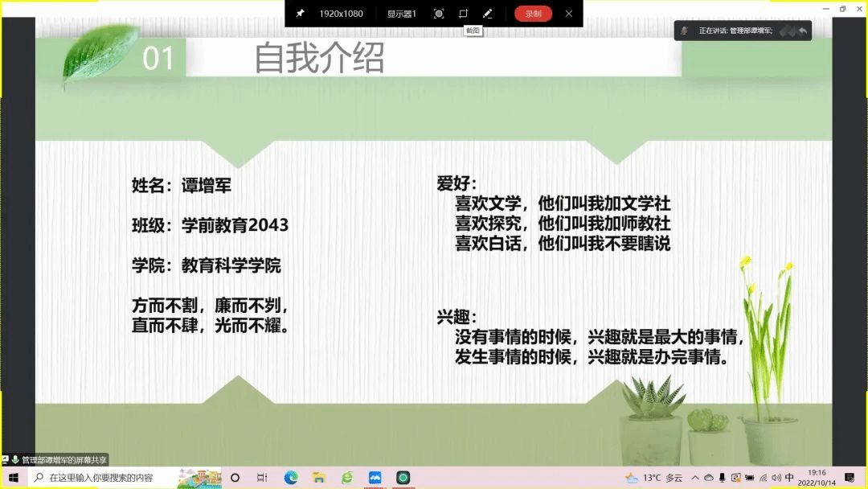Toggle the 中 input method indicator
Image resolution: width=868 pixels, height=489 pixels.
(789, 478)
